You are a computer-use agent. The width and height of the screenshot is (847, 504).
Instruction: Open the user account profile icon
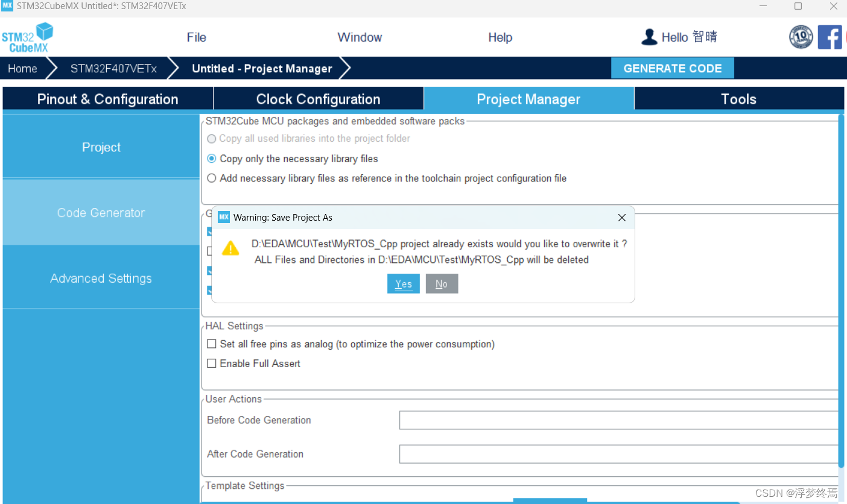[649, 37]
